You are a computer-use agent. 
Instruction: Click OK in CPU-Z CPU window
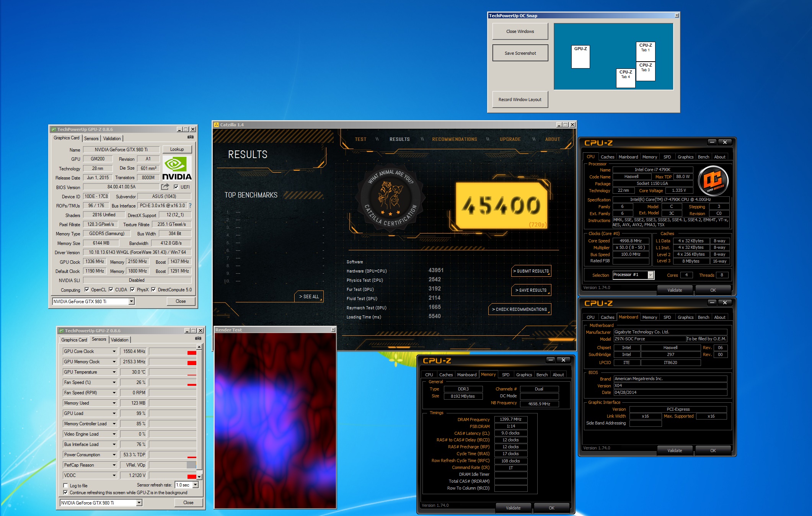click(713, 290)
